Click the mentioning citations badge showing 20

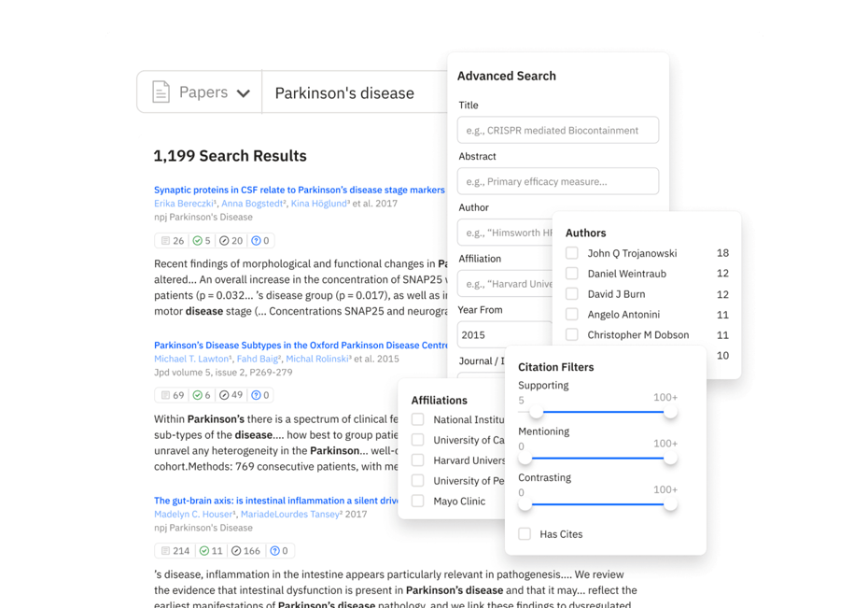[x=232, y=240]
